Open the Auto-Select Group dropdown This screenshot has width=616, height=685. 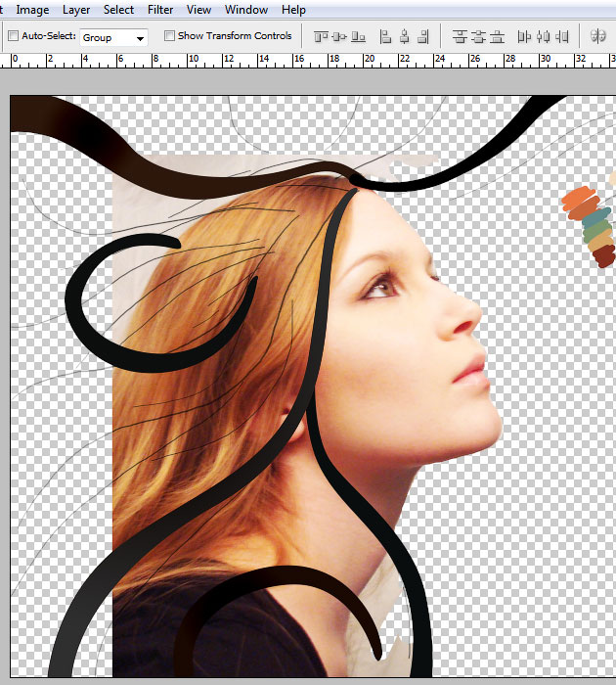coord(114,37)
